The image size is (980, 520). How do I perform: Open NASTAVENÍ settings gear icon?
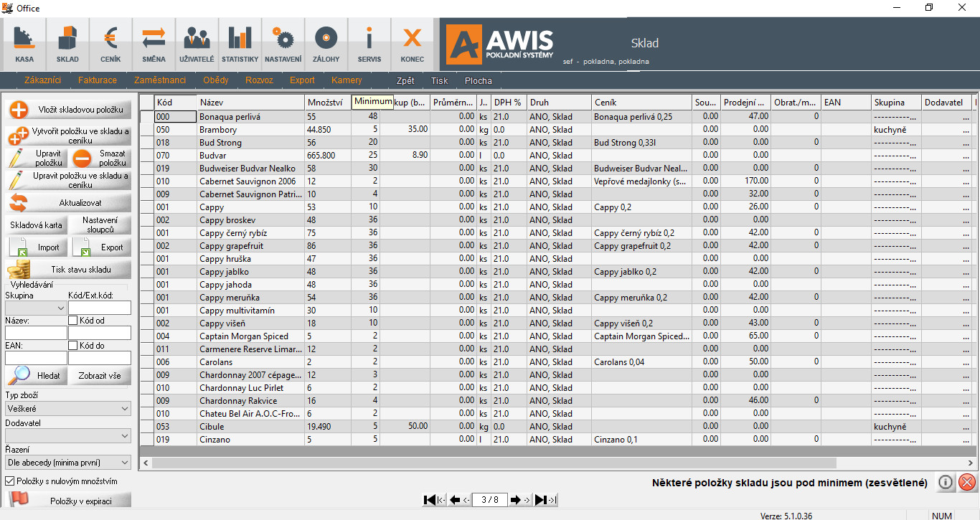pos(283,44)
